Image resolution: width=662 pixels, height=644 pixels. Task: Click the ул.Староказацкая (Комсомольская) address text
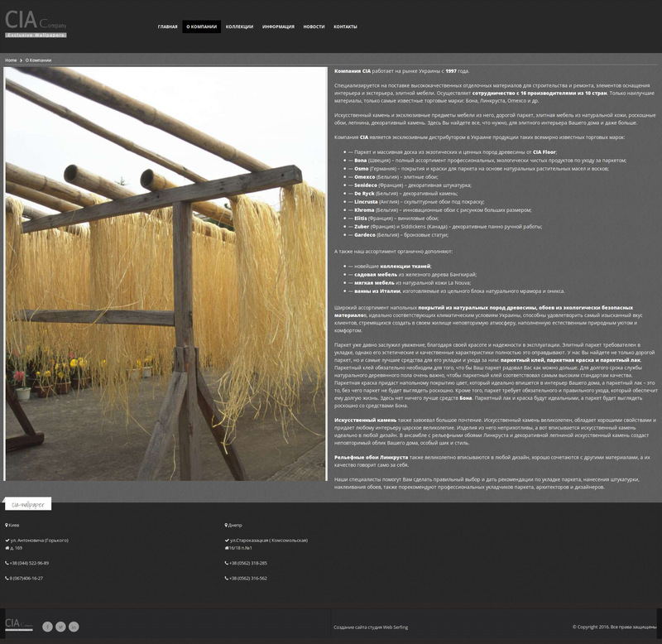tap(269, 541)
